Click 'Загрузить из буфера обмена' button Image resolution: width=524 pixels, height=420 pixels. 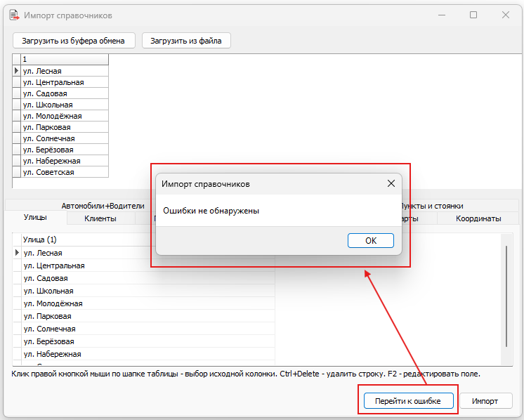(74, 41)
